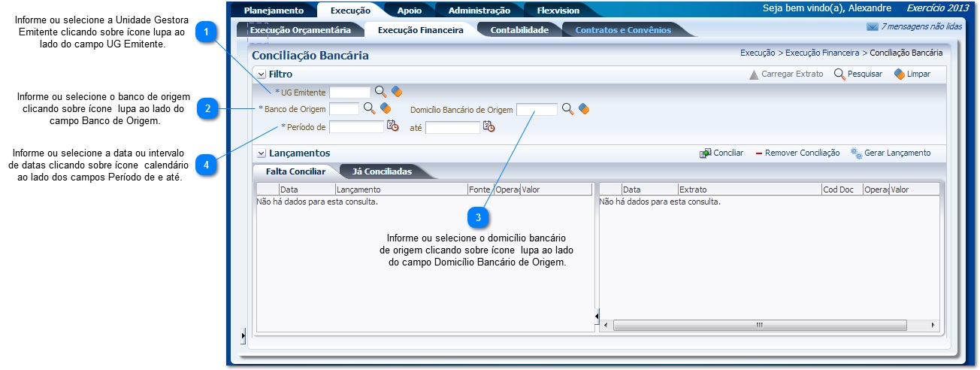Expand the left side panel arrow
The image size is (980, 370).
[243, 335]
